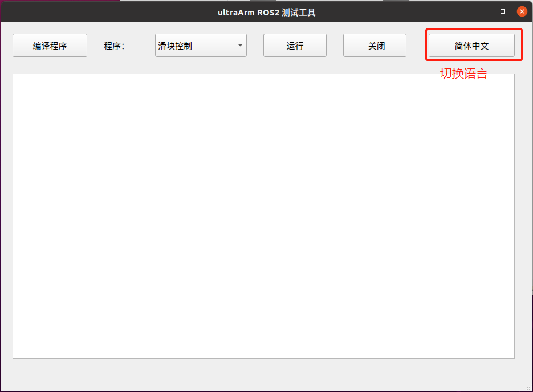Click the ultraArm ROS2 测试工具 window title
Screen dimensions: 533x392
point(267,13)
